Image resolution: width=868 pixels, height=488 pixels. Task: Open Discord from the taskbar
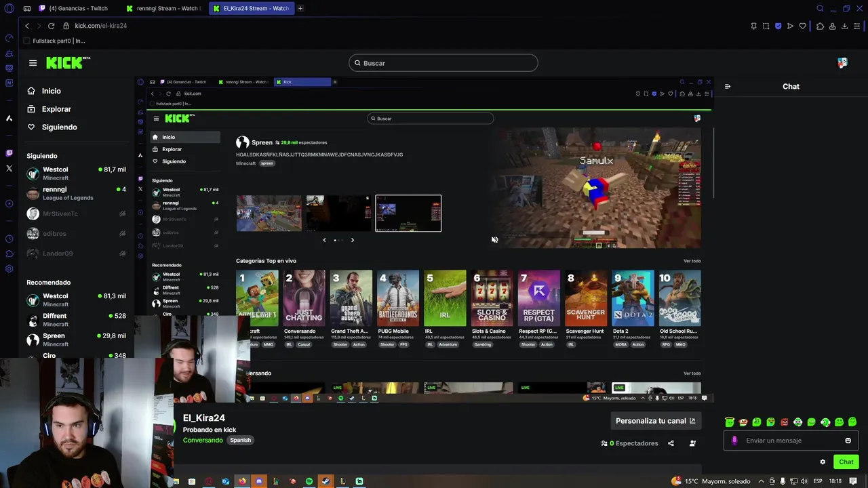click(258, 481)
